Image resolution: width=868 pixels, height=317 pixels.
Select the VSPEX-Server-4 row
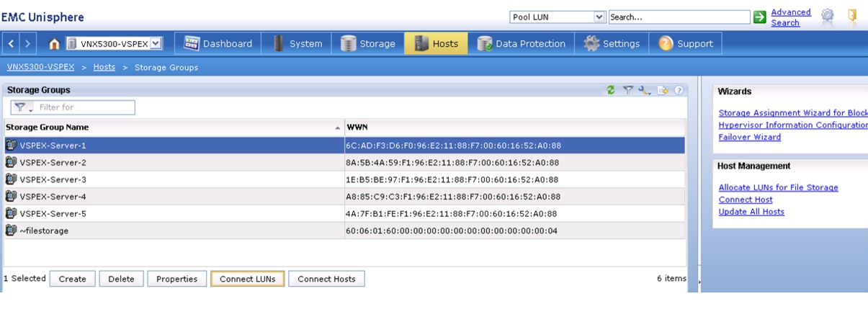pyautogui.click(x=344, y=196)
